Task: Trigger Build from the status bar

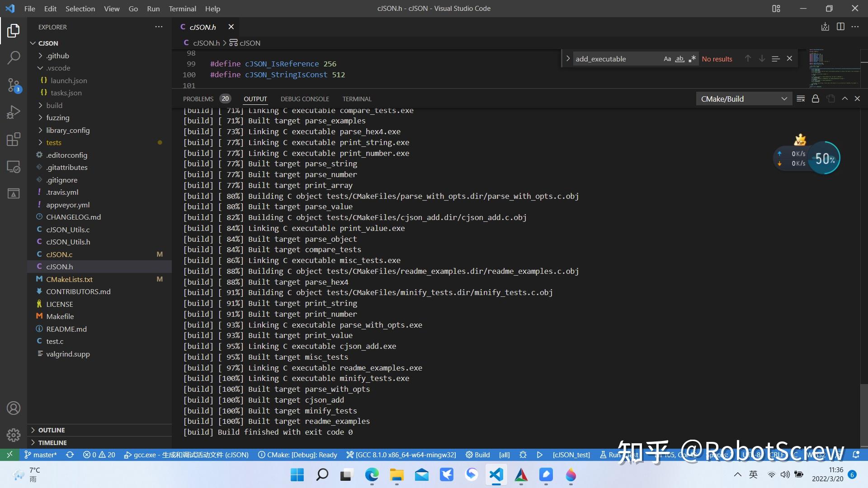Action: (478, 455)
